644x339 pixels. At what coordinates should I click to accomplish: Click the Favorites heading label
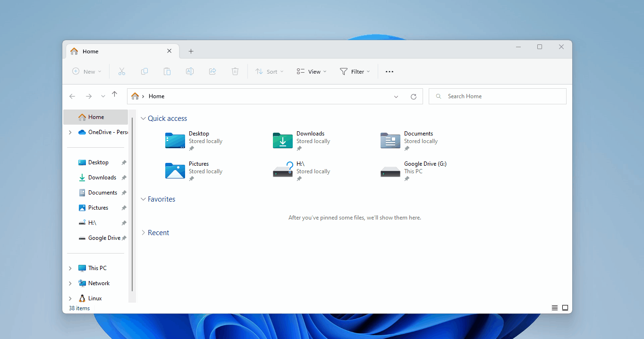(161, 199)
